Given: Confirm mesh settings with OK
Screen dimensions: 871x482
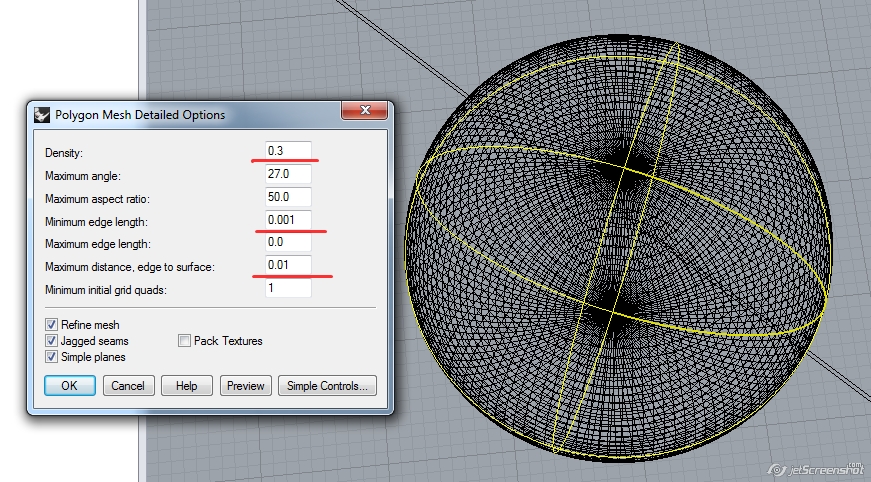Looking at the screenshot, I should click(x=69, y=386).
